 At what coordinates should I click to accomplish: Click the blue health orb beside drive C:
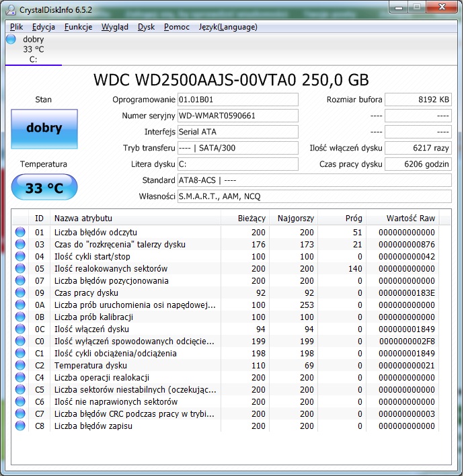[x=11, y=39]
